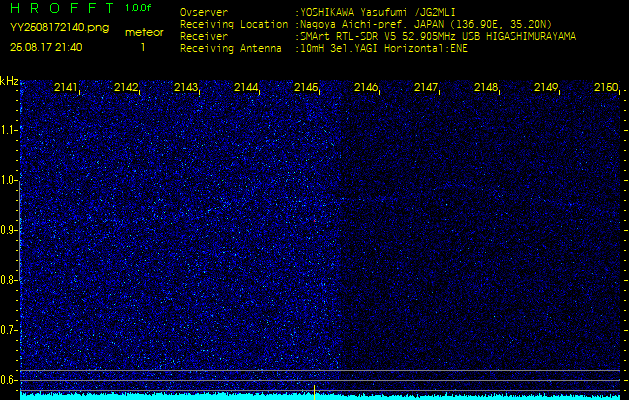Click the timestamp 25.08.17 21:40
This screenshot has width=629, height=400.
pyautogui.click(x=46, y=47)
